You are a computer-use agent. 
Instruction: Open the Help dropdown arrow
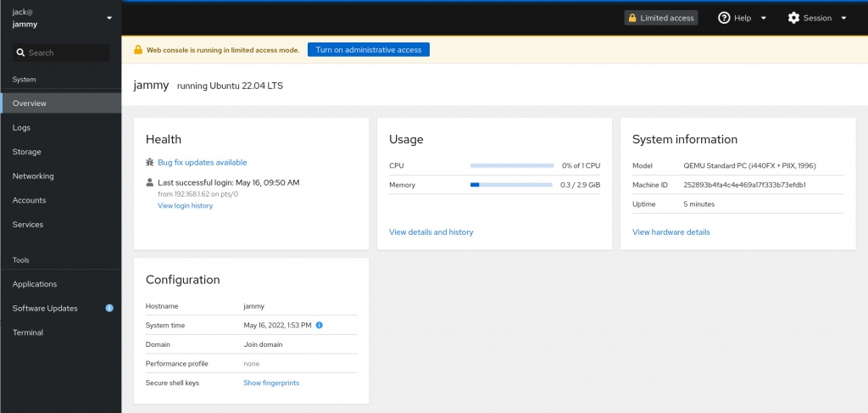[764, 18]
